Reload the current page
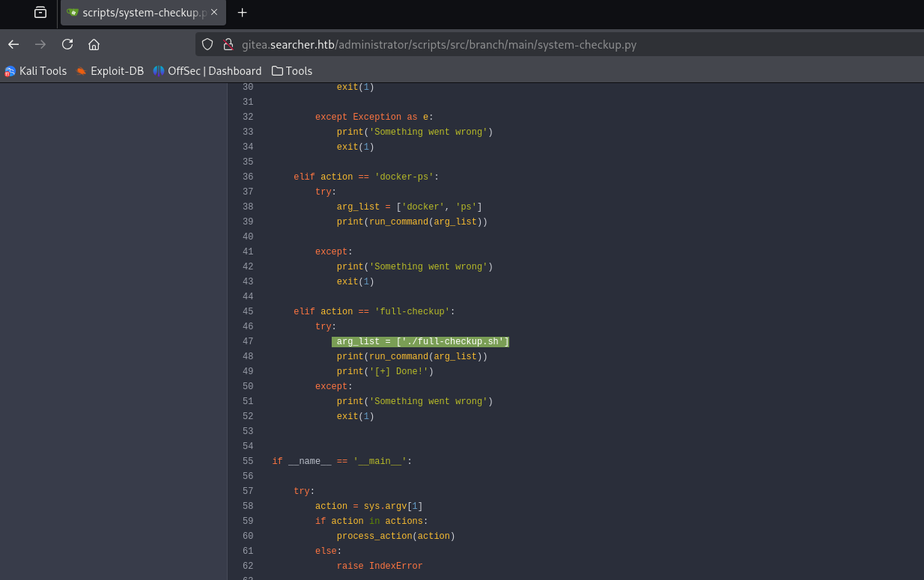924x580 pixels. pyautogui.click(x=67, y=44)
